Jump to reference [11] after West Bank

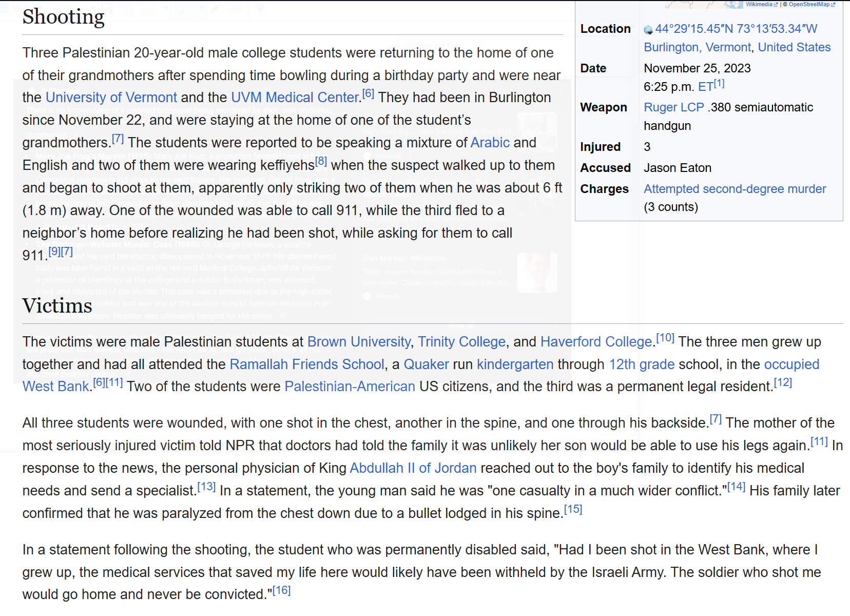pos(114,382)
